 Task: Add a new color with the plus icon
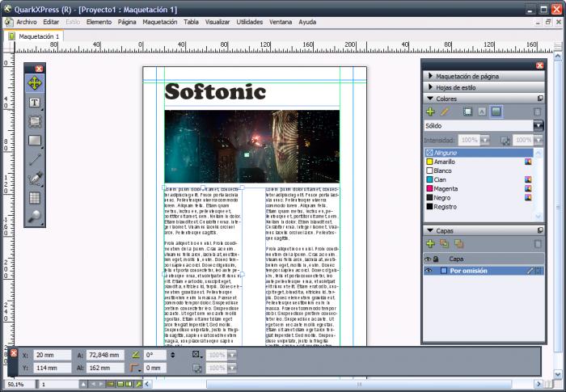click(x=430, y=112)
